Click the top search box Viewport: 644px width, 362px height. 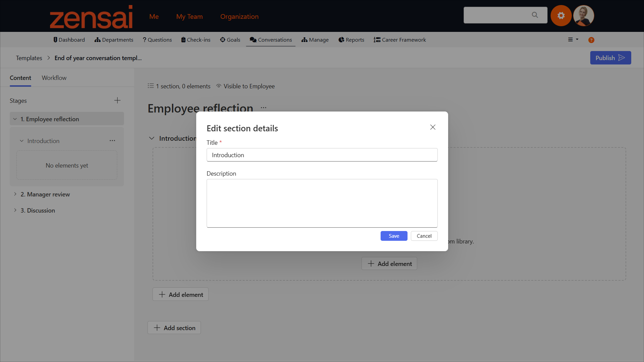[505, 15]
